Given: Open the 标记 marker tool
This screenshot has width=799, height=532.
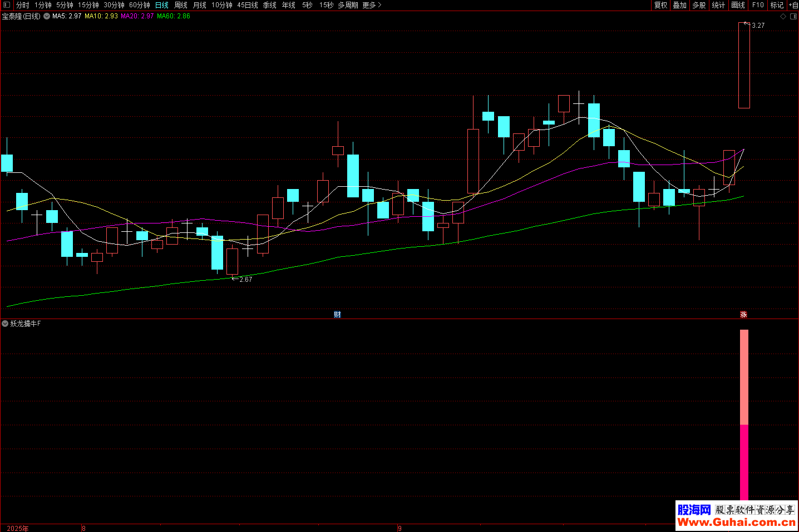Looking at the screenshot, I should click(777, 5).
